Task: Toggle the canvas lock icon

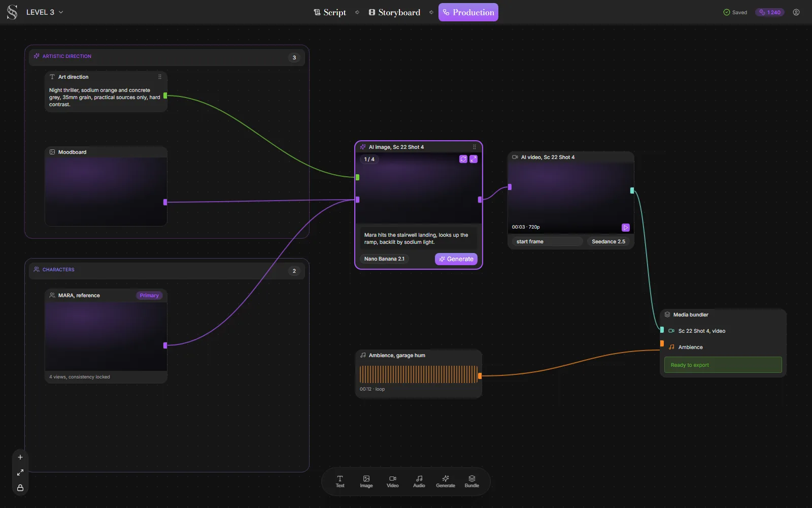Action: [20, 488]
